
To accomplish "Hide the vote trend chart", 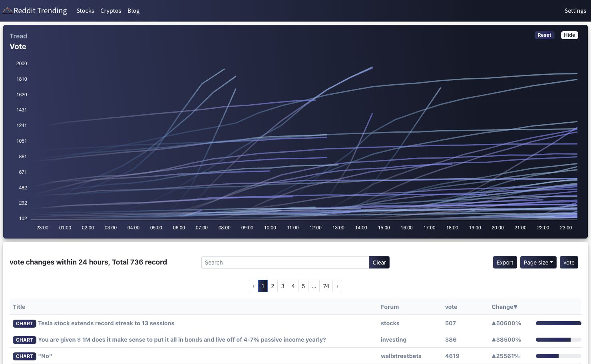I will [x=569, y=35].
